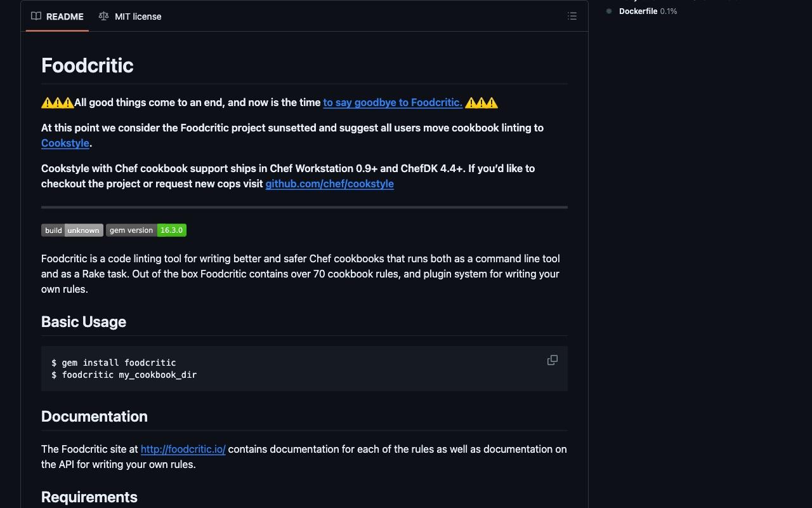Screen dimensions: 812x508
Task: Click the book icon beside README
Action: coord(36,16)
